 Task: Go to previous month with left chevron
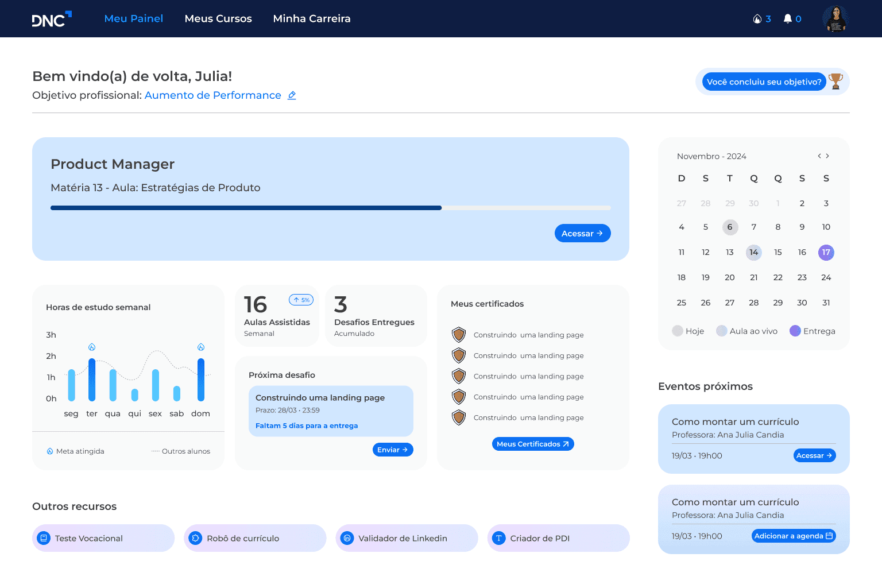click(x=819, y=156)
